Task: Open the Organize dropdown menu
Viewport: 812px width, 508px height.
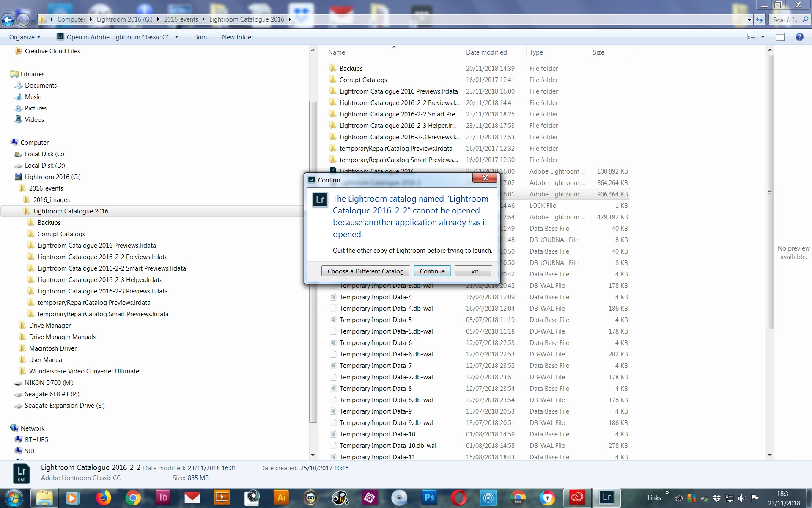Action: [x=25, y=37]
